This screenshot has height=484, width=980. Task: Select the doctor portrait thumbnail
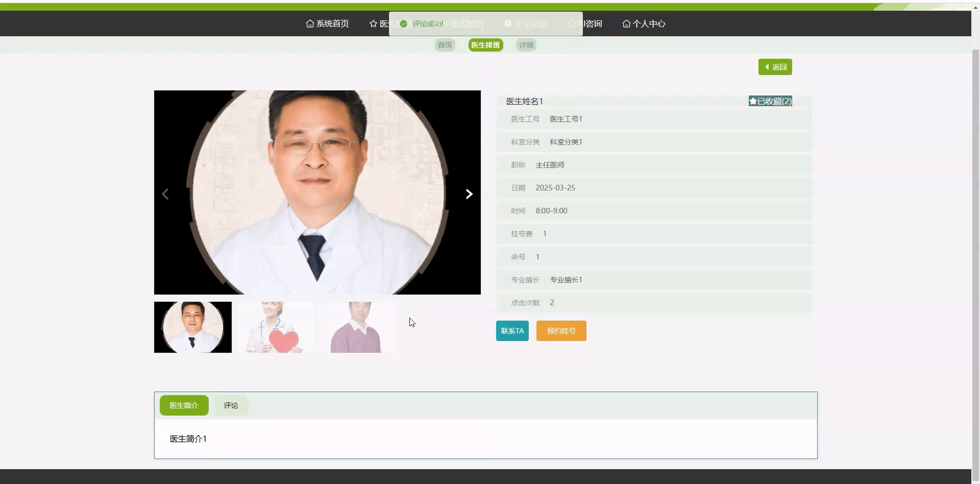point(193,327)
